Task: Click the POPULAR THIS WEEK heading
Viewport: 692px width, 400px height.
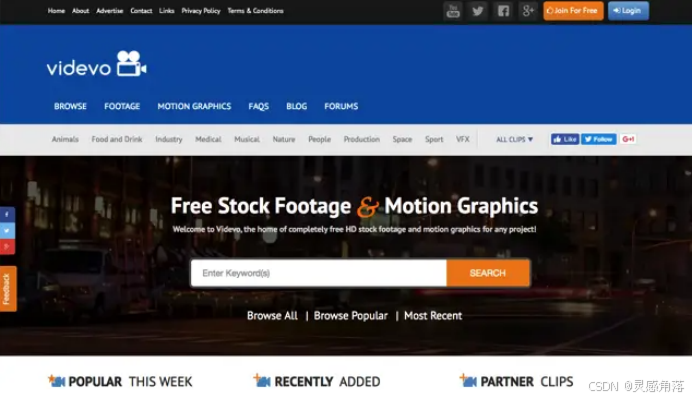Action: [130, 381]
